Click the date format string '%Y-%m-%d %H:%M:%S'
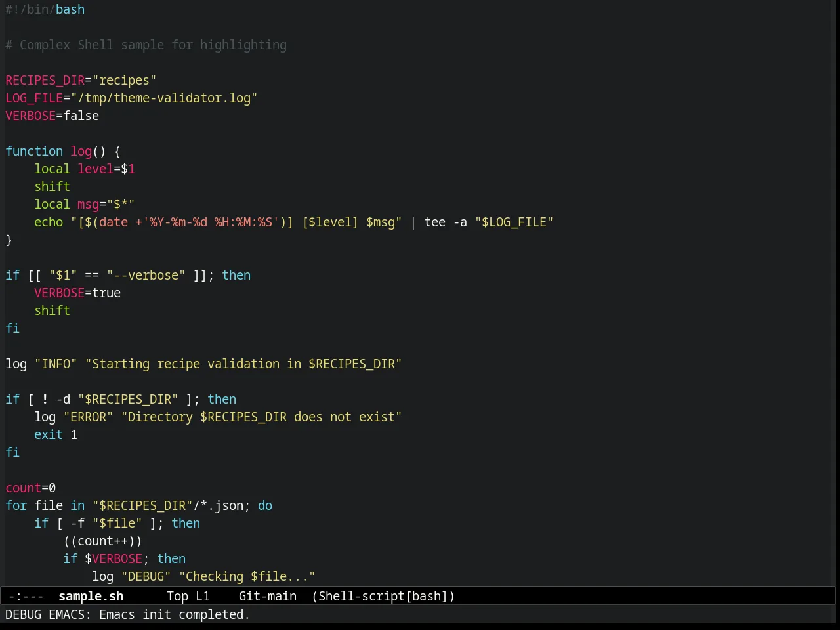This screenshot has height=630, width=840. click(x=211, y=222)
